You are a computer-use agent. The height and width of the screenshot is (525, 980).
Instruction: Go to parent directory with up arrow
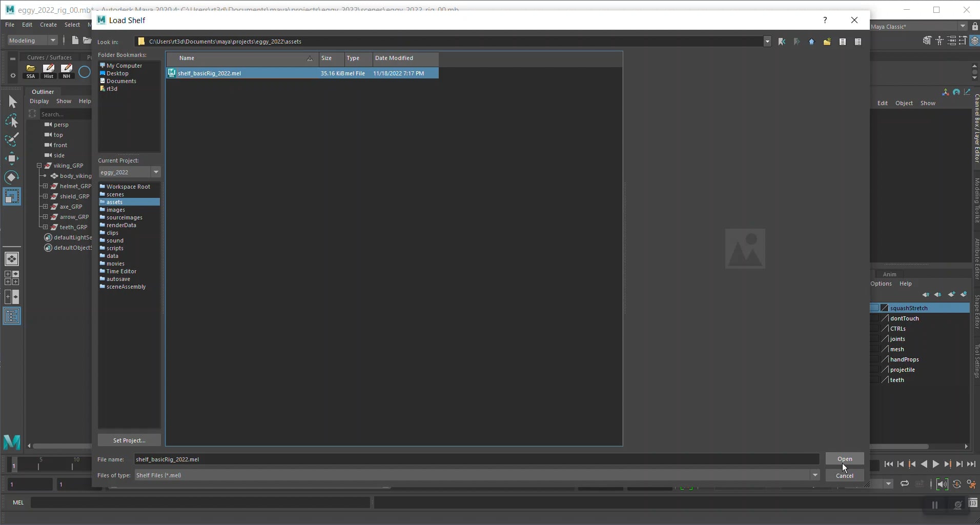tap(811, 42)
